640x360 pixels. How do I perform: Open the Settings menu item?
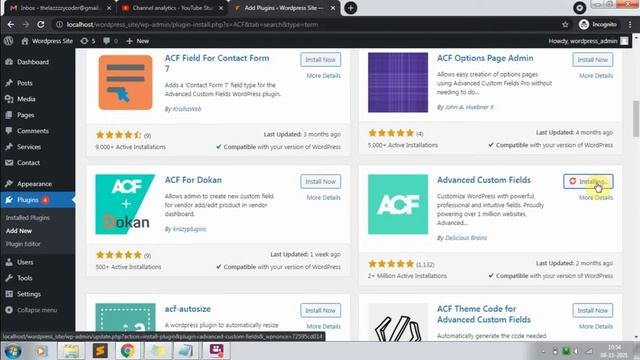pyautogui.click(x=29, y=294)
